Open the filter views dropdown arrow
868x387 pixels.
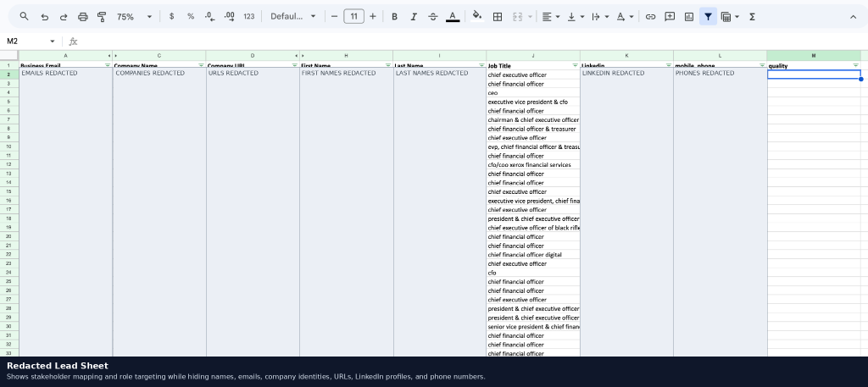pyautogui.click(x=737, y=17)
